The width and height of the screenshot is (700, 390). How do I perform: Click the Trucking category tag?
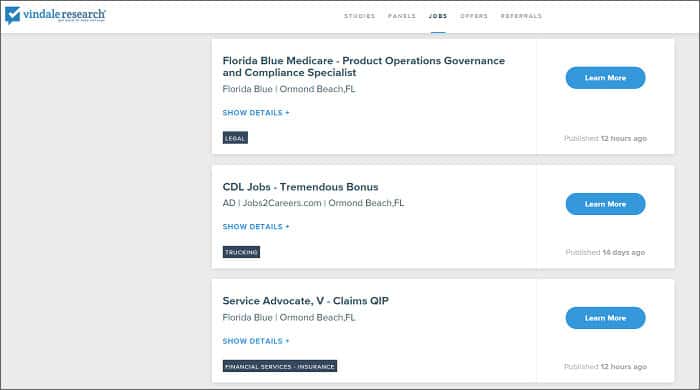pos(241,252)
